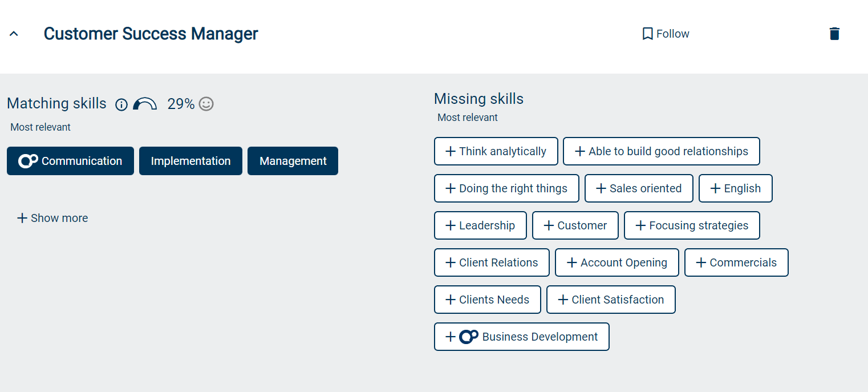
Task: Add Sales oriented to skills
Action: [639, 188]
